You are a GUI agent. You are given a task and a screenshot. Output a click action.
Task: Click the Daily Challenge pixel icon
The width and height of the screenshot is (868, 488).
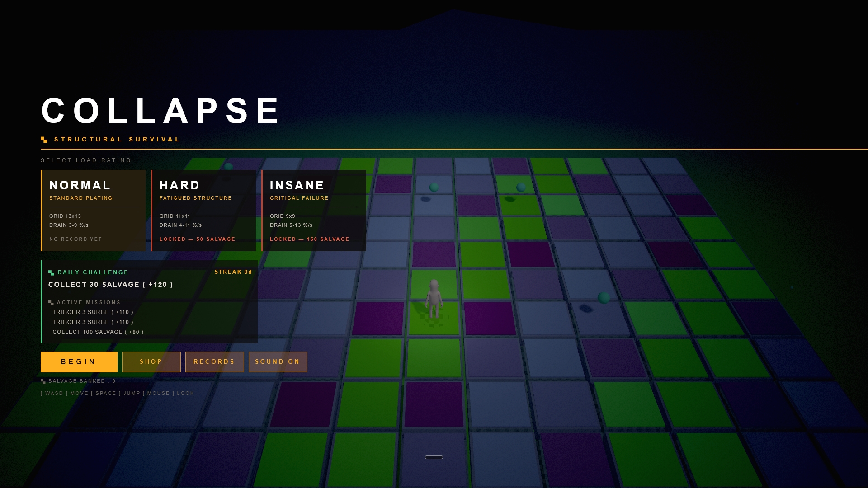[x=51, y=272]
